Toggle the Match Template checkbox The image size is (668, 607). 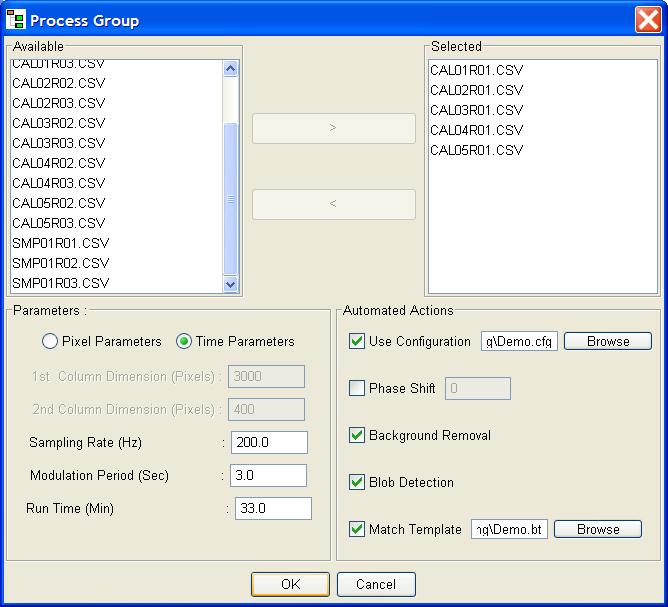point(357,530)
